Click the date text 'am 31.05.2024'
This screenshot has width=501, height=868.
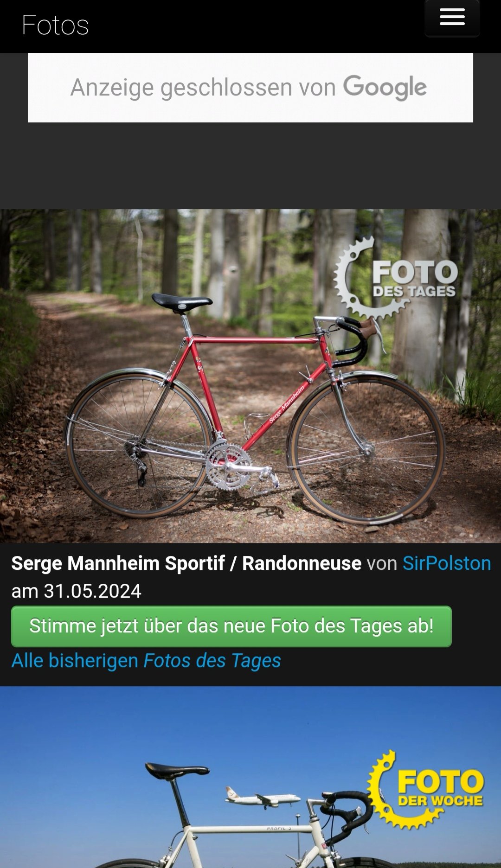[x=77, y=591]
